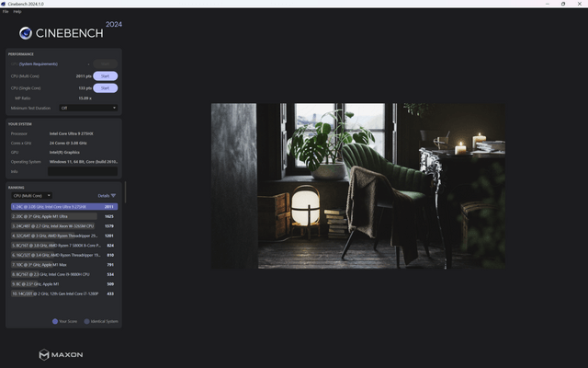The width and height of the screenshot is (588, 368).
Task: Click the Info text field
Action: (83, 171)
